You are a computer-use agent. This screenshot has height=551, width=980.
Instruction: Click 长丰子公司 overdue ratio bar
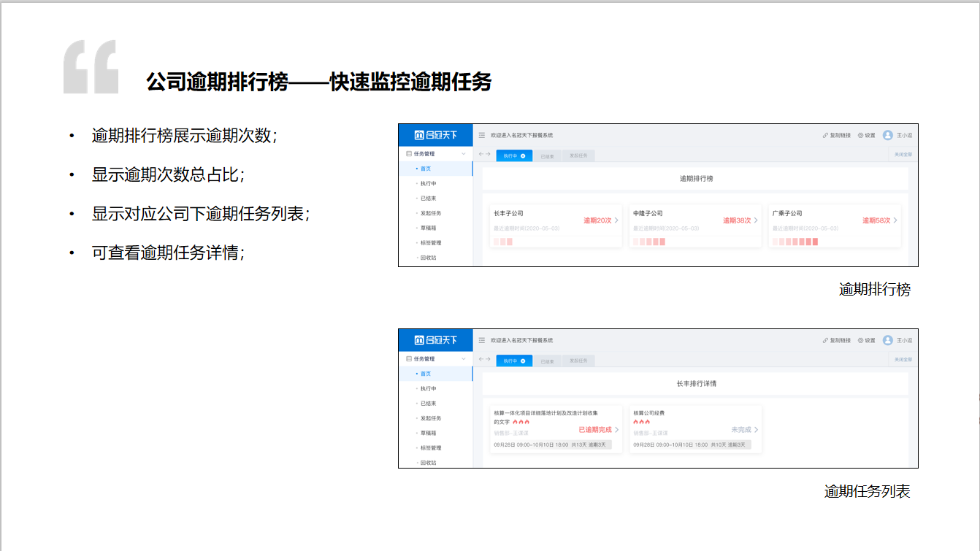coord(503,242)
